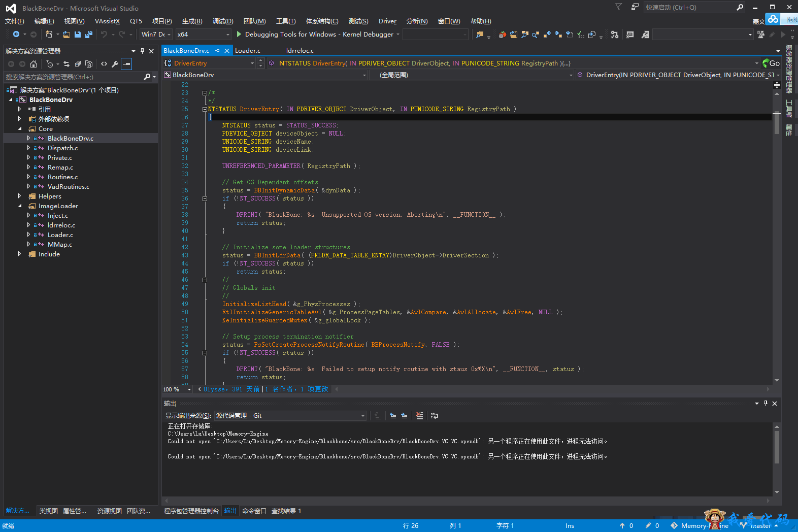Expand the Include folder node

pyautogui.click(x=19, y=254)
